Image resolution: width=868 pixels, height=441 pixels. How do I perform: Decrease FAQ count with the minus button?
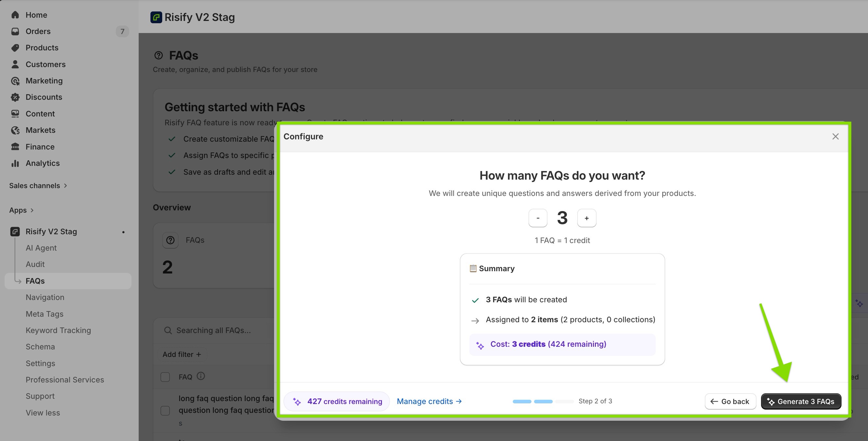point(538,218)
